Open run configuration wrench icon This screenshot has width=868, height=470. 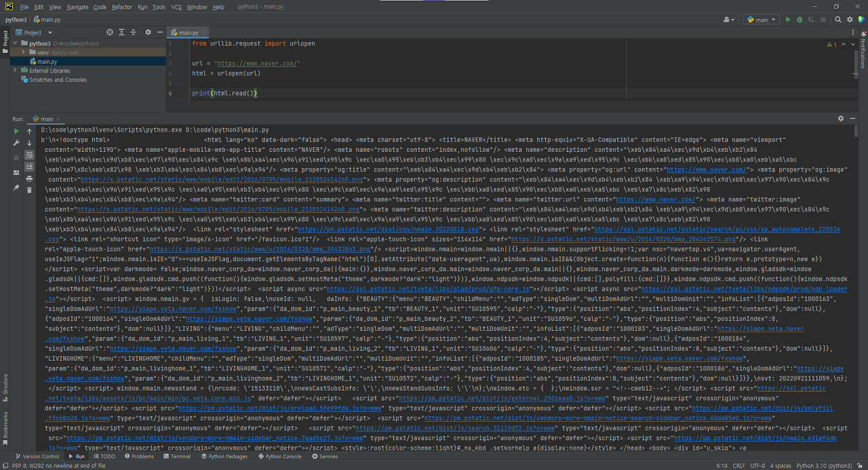click(x=17, y=143)
